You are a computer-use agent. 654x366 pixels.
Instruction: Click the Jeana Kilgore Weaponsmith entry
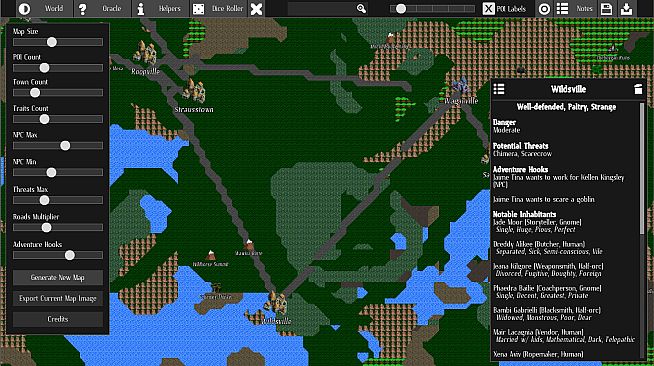[x=548, y=270]
